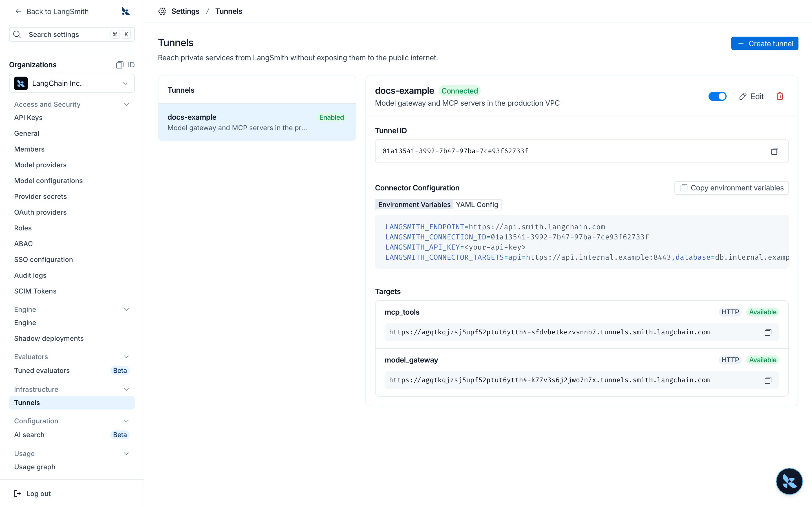
Task: Copy environment variables button
Action: [x=731, y=188]
